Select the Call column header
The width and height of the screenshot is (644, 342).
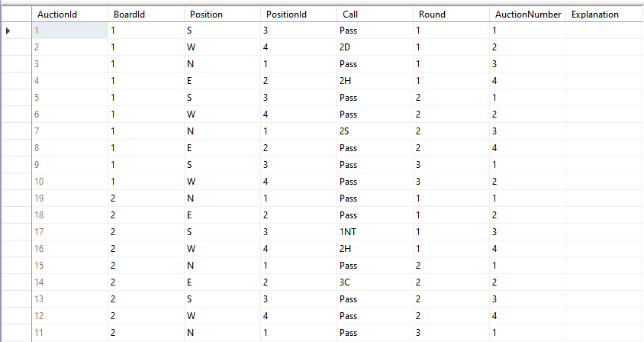pyautogui.click(x=375, y=15)
